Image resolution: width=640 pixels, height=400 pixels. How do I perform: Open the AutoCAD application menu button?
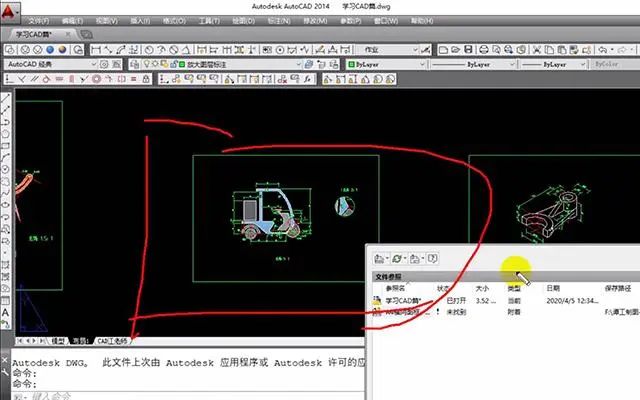coord(9,11)
